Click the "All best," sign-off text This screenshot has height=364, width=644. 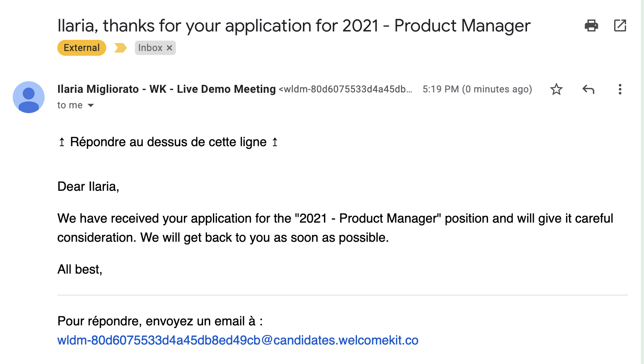(x=80, y=270)
